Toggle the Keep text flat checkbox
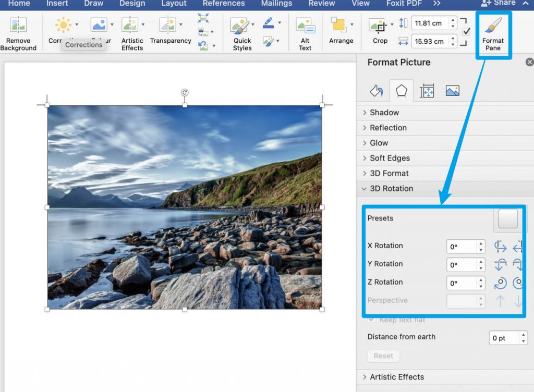Screen dimensions: 534x392 point(371,320)
